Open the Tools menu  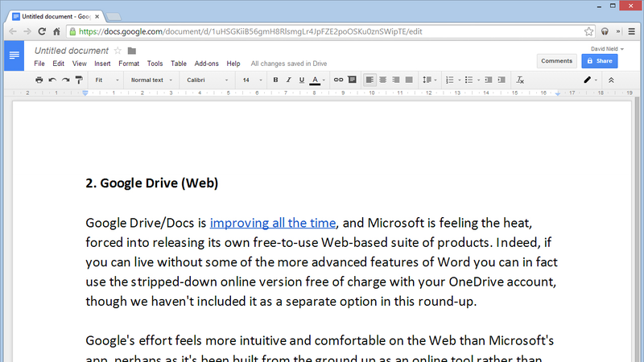155,64
